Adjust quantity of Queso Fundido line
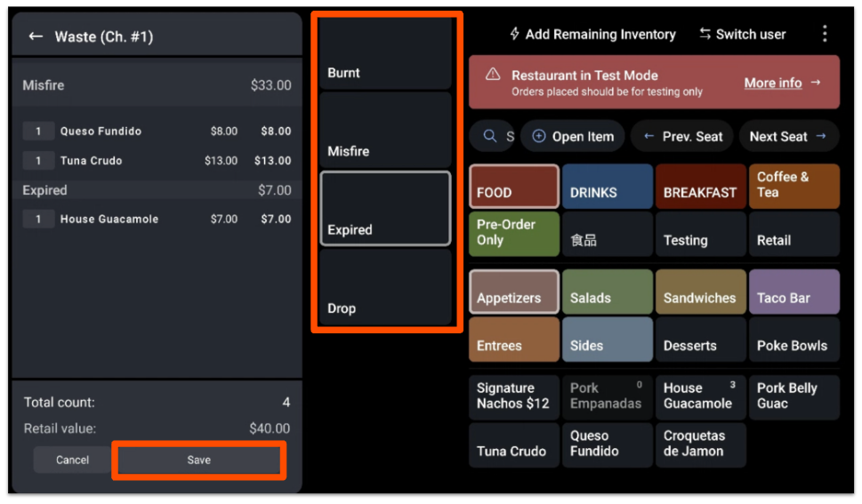 (x=38, y=132)
